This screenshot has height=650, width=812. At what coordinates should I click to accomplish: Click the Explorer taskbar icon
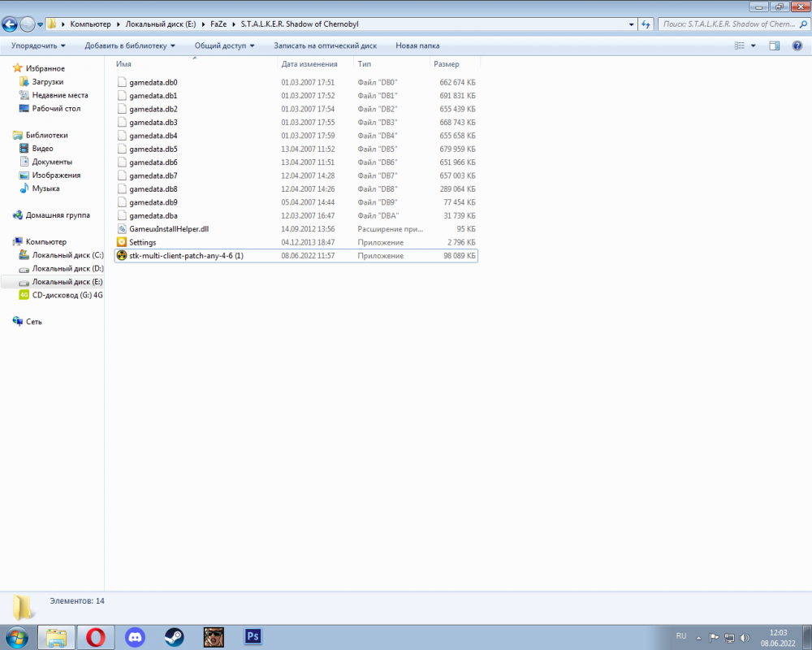click(x=57, y=637)
